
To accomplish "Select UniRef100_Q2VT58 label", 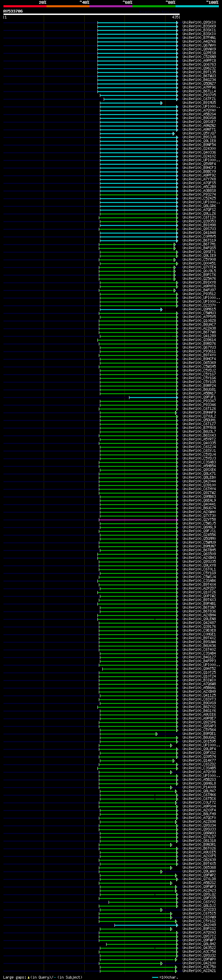I will pos(199,520).
